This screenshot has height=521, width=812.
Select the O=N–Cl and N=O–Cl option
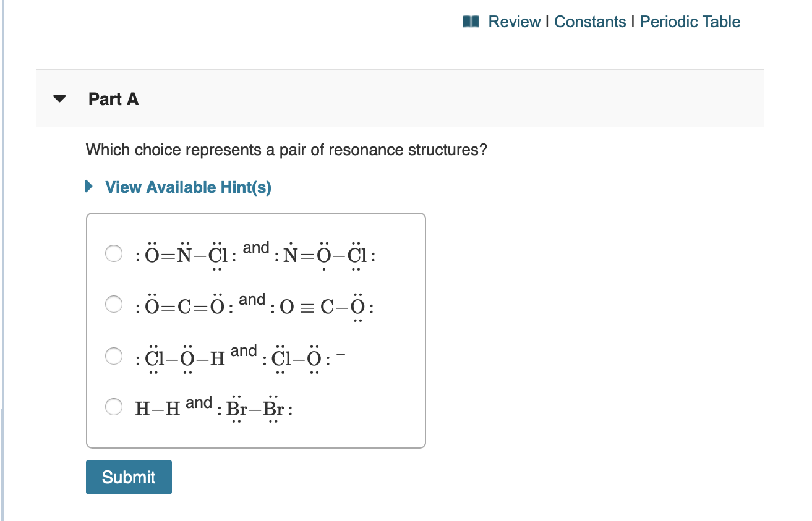point(113,253)
